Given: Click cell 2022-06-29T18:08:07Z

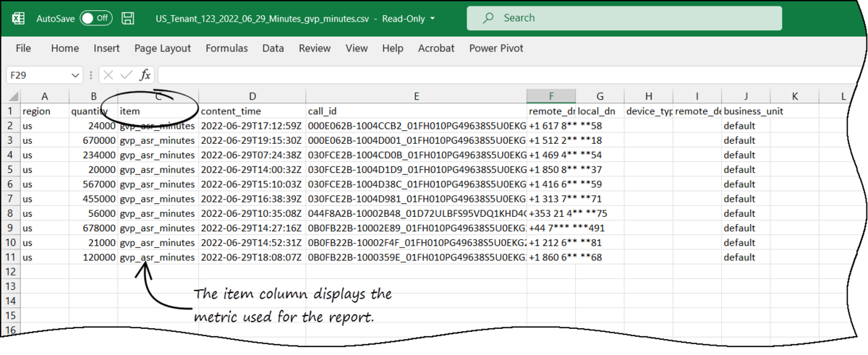Looking at the screenshot, I should coord(252,257).
